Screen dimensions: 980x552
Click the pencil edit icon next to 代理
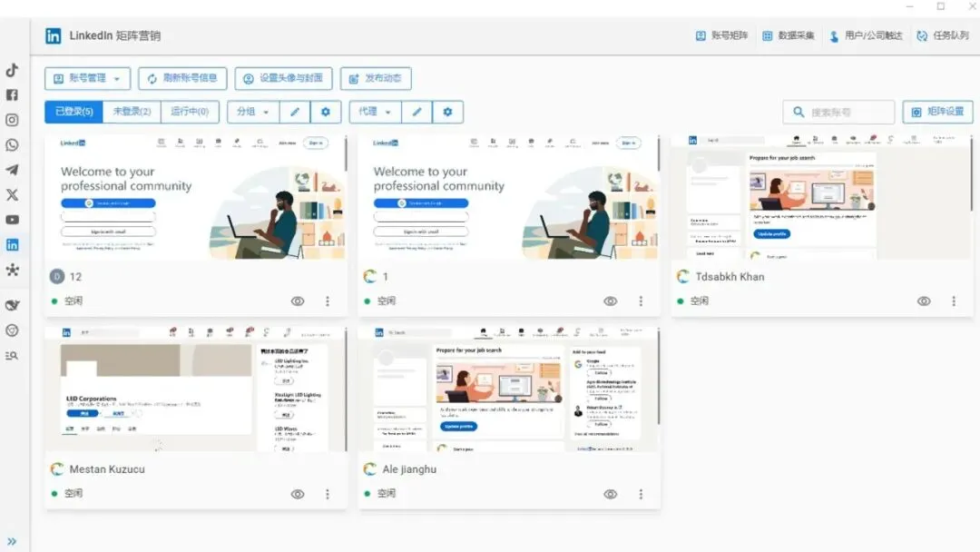coord(416,112)
